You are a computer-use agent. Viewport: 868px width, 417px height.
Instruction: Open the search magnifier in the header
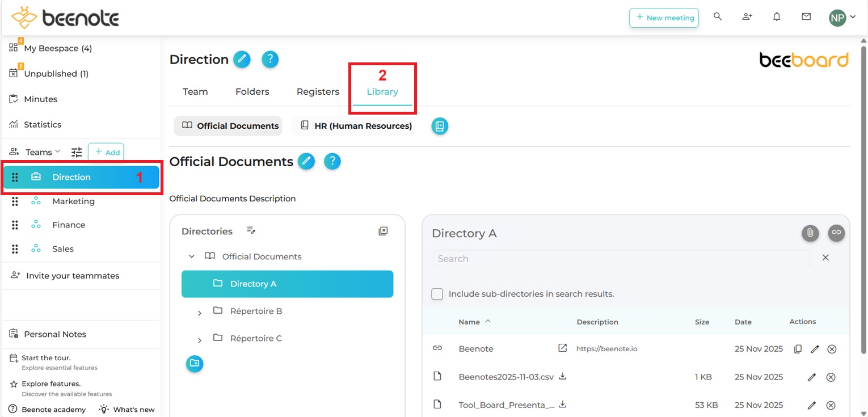[718, 17]
